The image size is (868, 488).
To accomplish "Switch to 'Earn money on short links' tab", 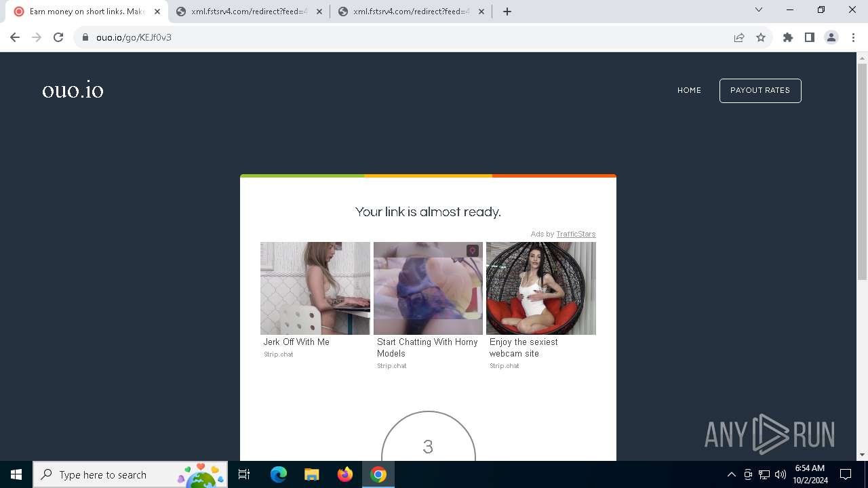I will [86, 12].
